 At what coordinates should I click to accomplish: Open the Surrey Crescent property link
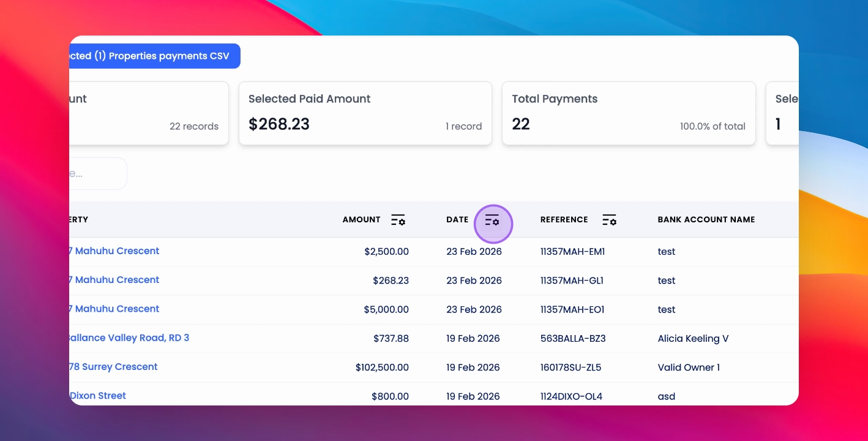[113, 367]
